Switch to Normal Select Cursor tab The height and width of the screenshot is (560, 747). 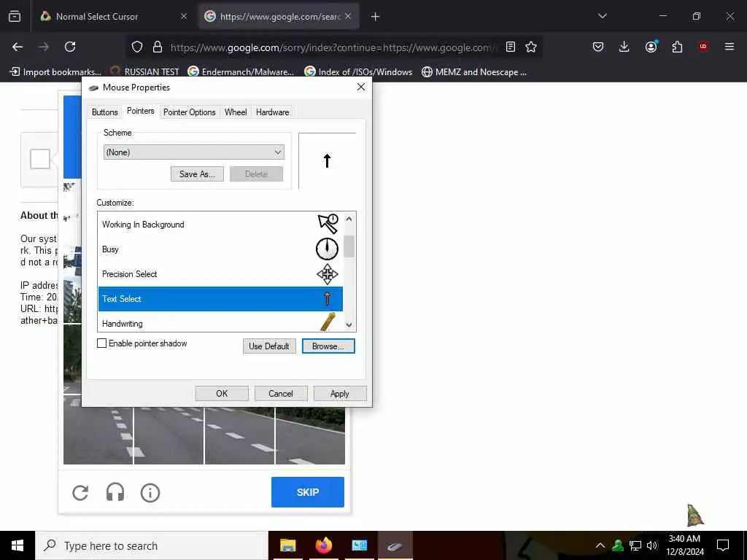click(115, 16)
